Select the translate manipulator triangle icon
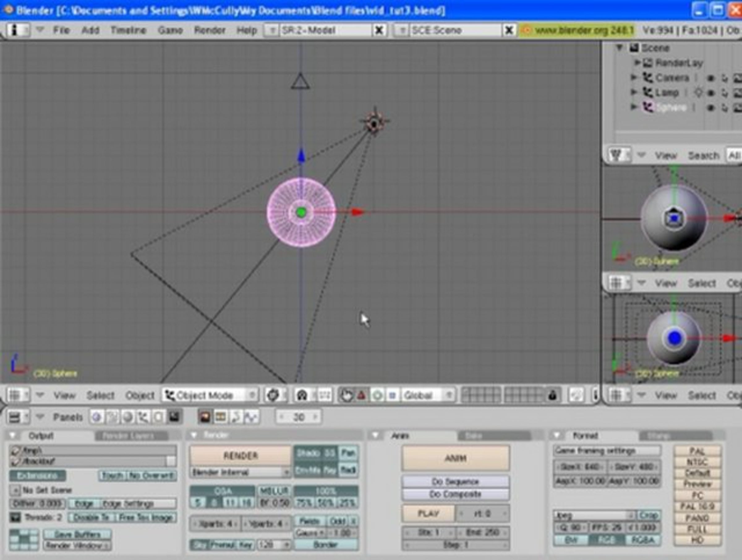 pyautogui.click(x=361, y=395)
